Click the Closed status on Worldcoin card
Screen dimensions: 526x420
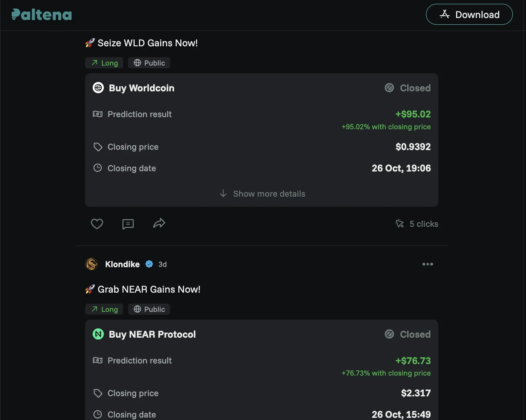point(408,88)
